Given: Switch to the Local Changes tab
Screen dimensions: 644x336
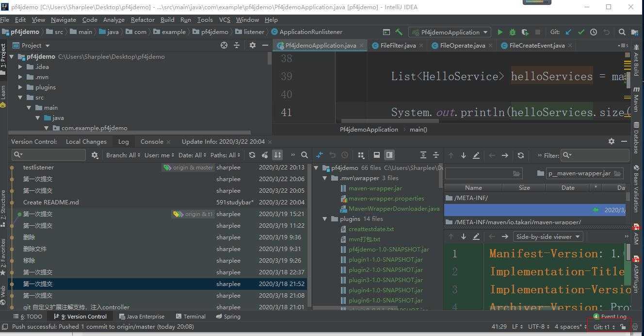Looking at the screenshot, I should 86,142.
